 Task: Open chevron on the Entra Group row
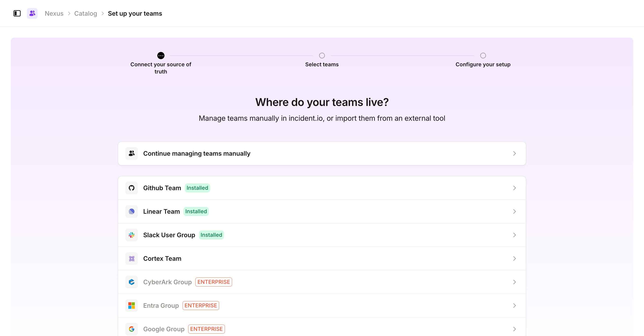pyautogui.click(x=514, y=306)
